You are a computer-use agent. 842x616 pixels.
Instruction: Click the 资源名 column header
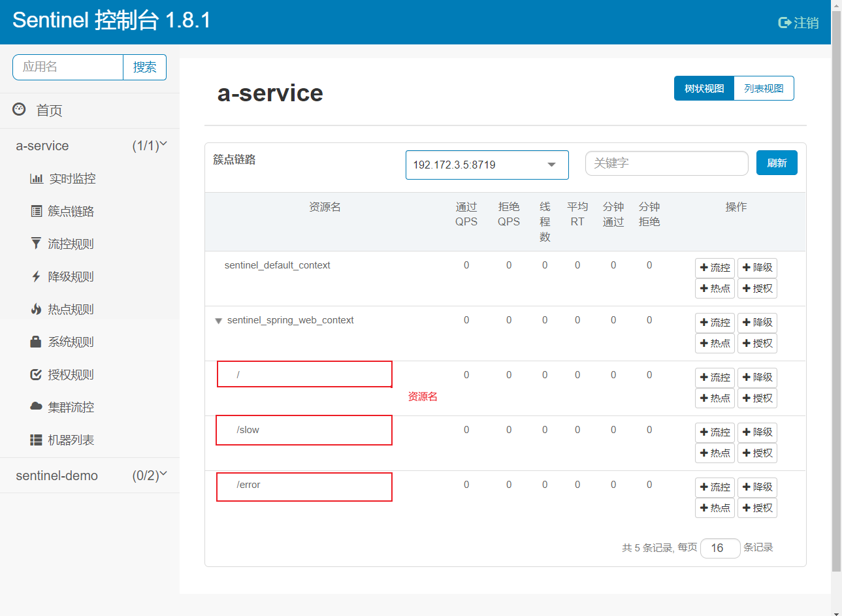point(325,207)
